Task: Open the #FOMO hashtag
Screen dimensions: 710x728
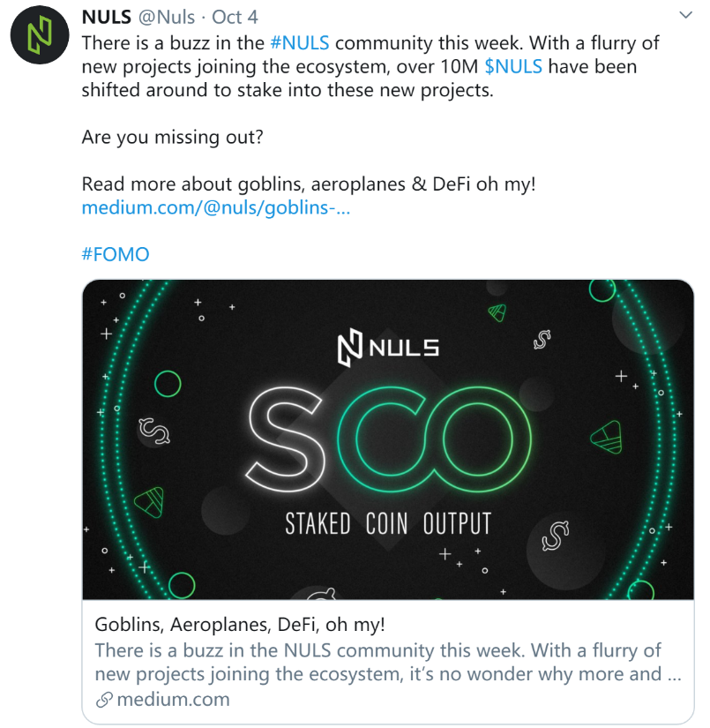Action: [116, 254]
